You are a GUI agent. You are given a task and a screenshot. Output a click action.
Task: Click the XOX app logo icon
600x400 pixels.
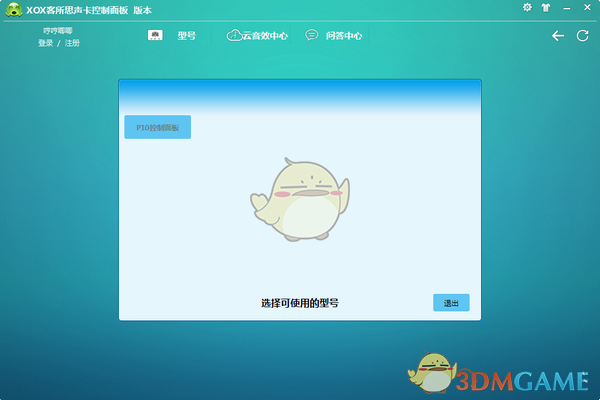click(x=14, y=10)
